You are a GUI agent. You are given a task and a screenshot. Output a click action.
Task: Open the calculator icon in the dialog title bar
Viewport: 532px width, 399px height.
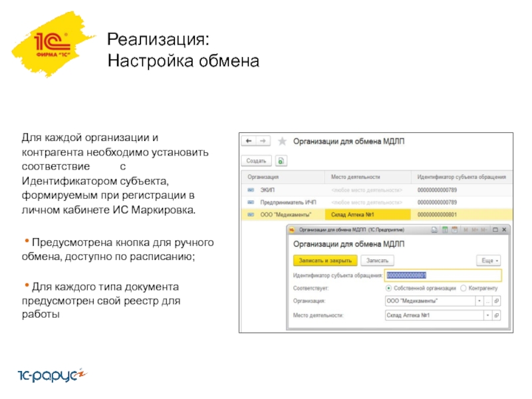tap(445, 230)
